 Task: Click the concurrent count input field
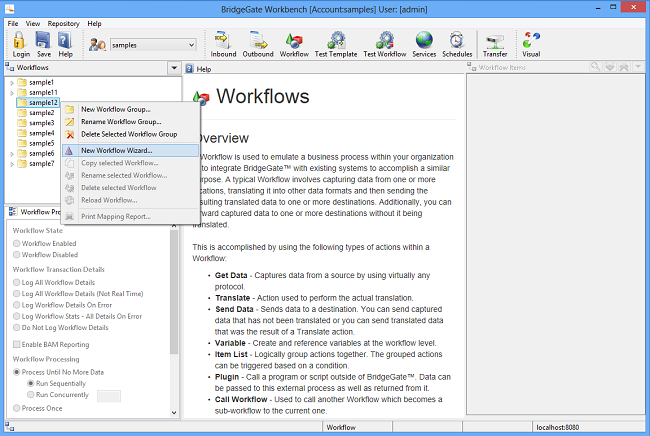click(x=108, y=395)
